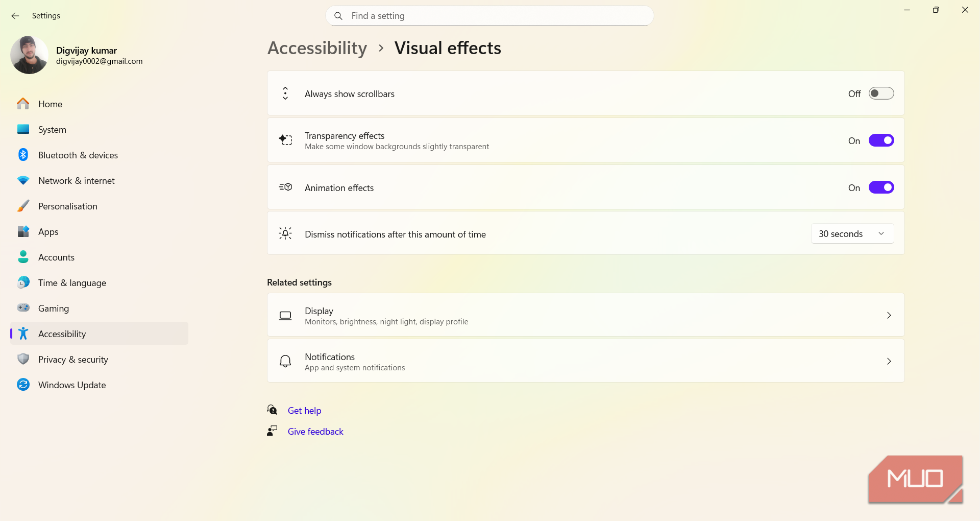Go to Windows Update section
Screen dimensions: 980x521
click(99, 385)
